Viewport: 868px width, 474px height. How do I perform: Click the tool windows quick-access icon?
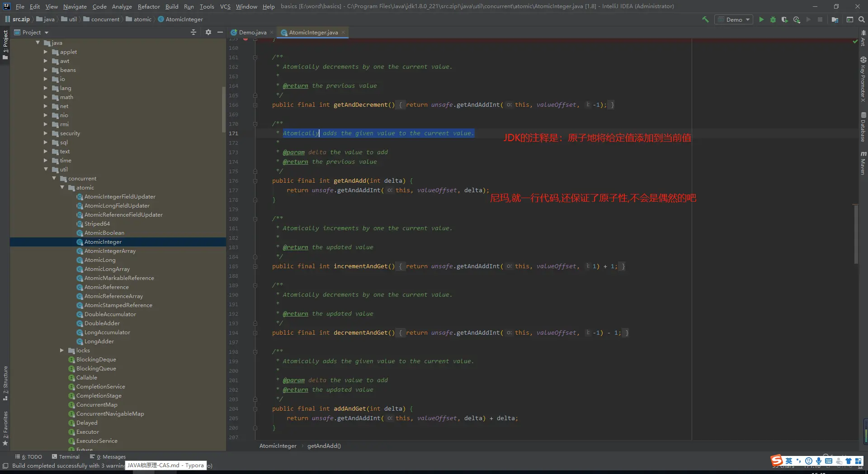(5, 465)
